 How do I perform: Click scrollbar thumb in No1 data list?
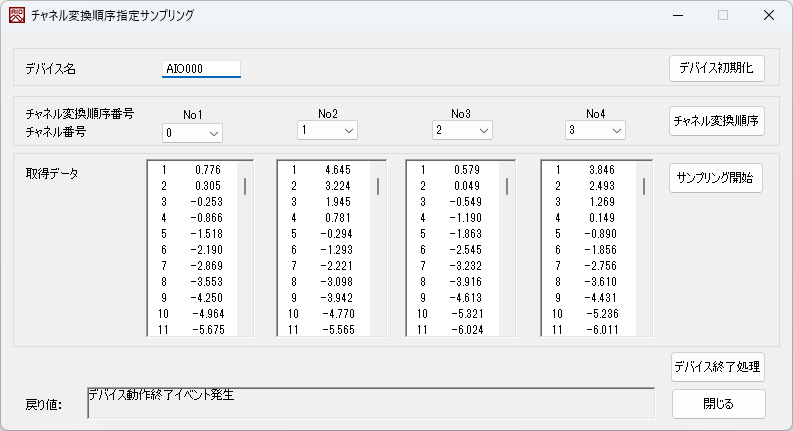[x=245, y=187]
